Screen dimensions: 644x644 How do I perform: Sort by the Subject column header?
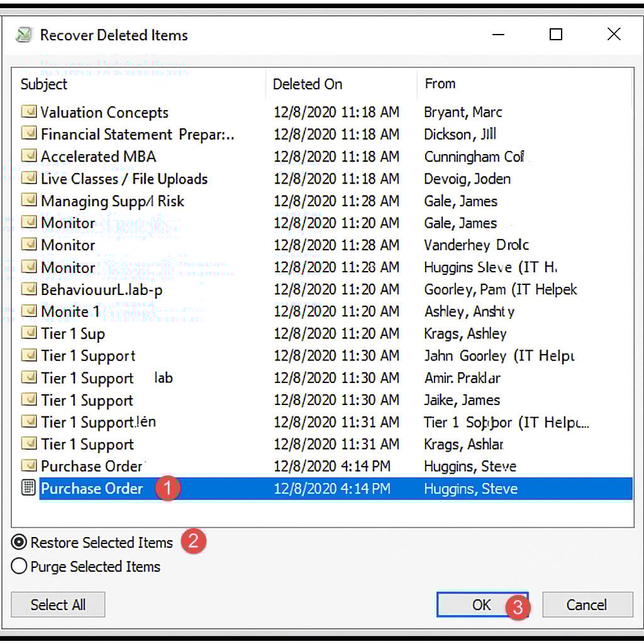pyautogui.click(x=44, y=84)
